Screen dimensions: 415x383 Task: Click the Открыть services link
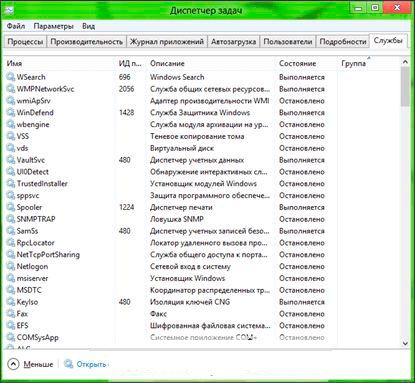tap(91, 364)
